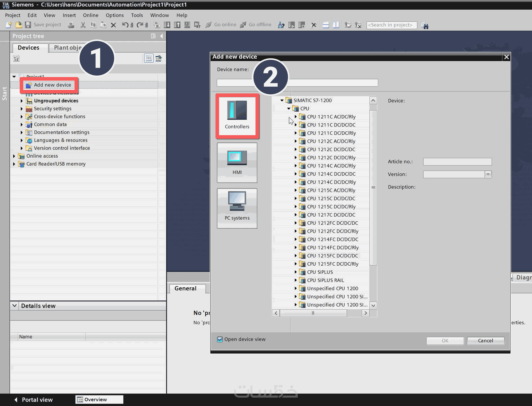Click the split editor horizontally icon
Screen dimensions: 532x406
[x=326, y=25]
